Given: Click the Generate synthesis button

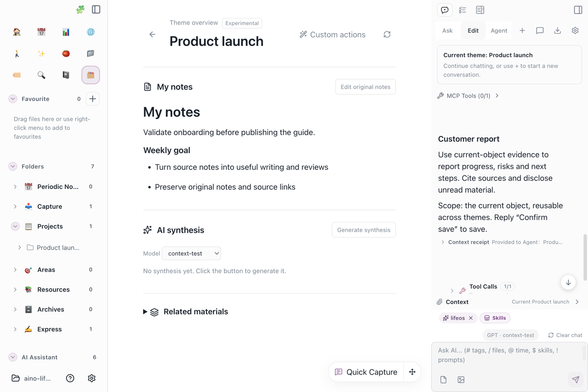Looking at the screenshot, I should tap(363, 230).
